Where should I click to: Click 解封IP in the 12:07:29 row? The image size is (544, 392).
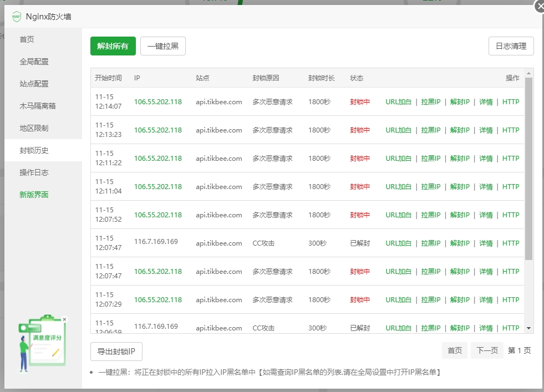coord(460,300)
